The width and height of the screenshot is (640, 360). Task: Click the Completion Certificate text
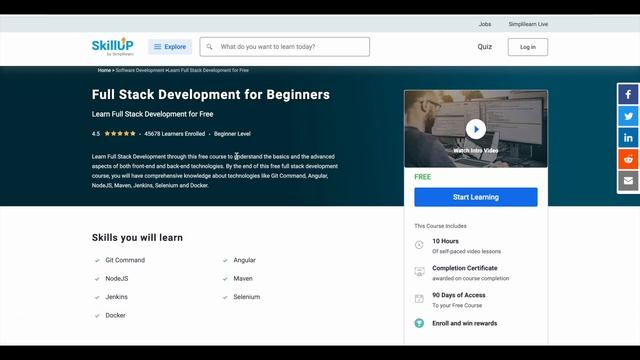pos(465,268)
